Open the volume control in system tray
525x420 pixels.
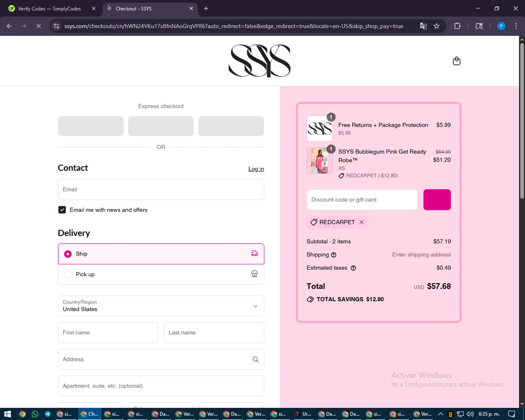point(470,414)
